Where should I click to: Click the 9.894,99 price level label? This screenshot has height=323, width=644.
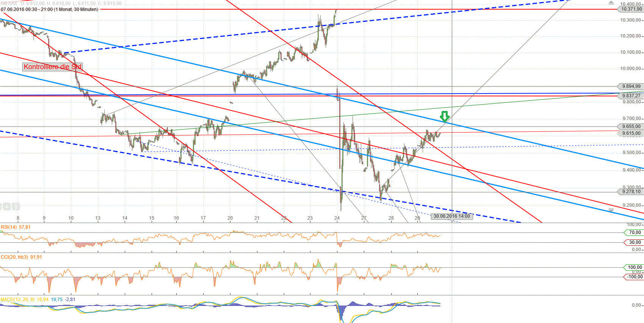coord(631,86)
